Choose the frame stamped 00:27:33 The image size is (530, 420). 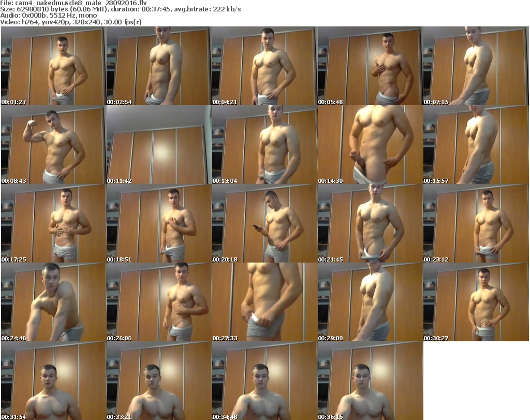(264, 302)
